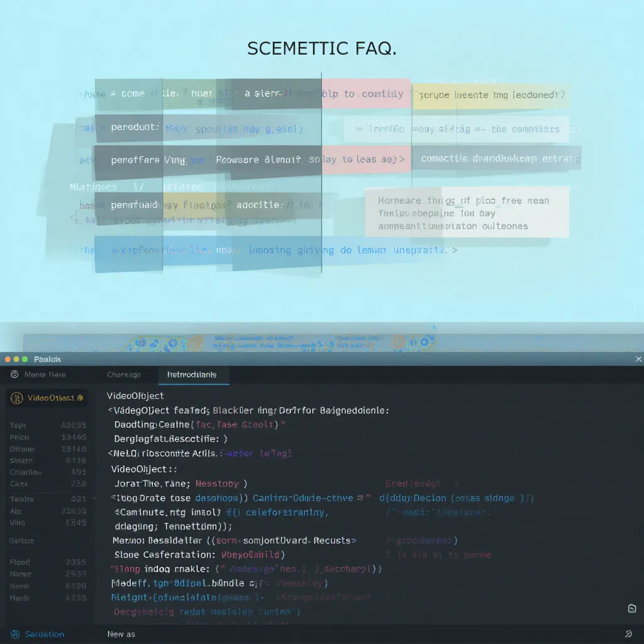Select the fretnrodlanie tab

click(192, 374)
